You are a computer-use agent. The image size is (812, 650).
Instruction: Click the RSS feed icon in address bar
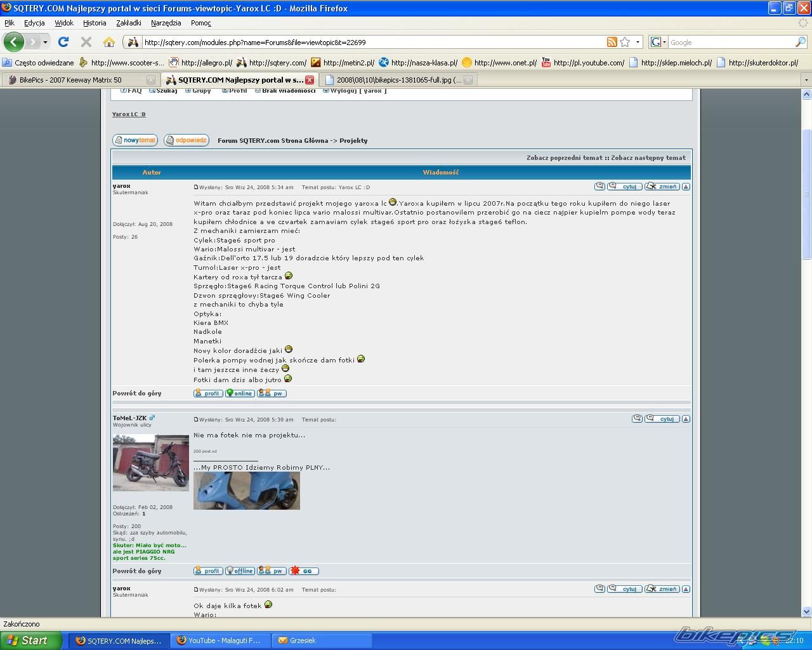pos(612,42)
